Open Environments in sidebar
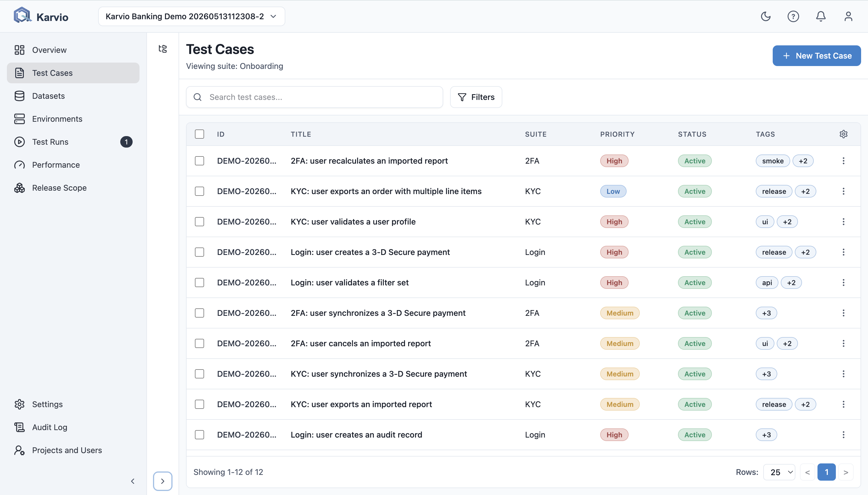This screenshot has height=495, width=868. [73, 119]
